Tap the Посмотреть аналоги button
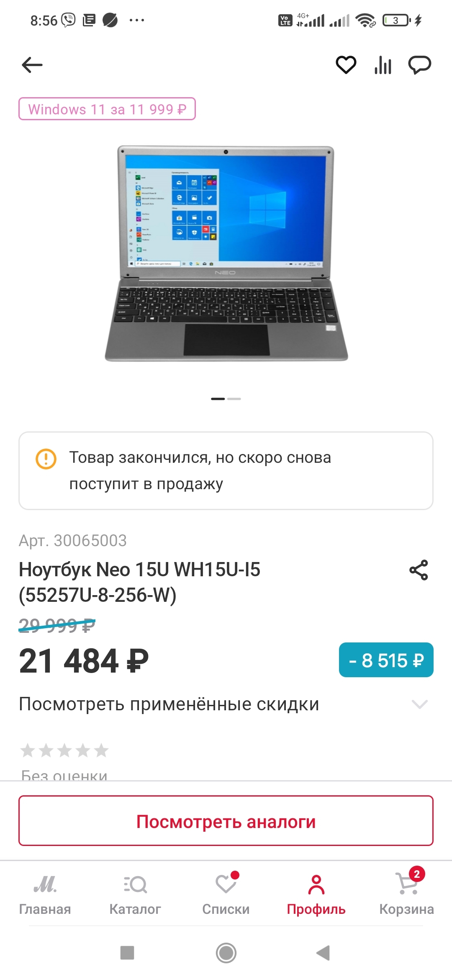The height and width of the screenshot is (980, 452). pos(226,821)
